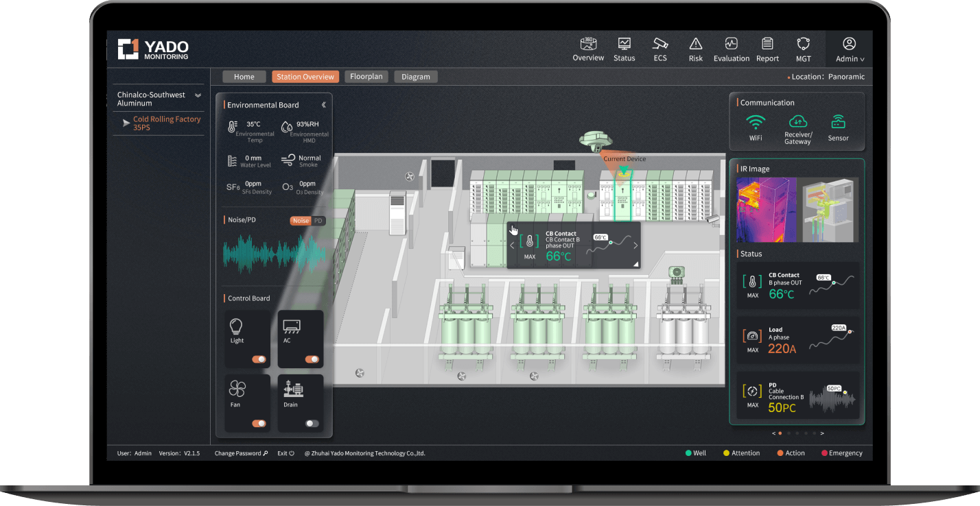Enable the Drain toggle switch
This screenshot has height=506, width=980.
(312, 424)
